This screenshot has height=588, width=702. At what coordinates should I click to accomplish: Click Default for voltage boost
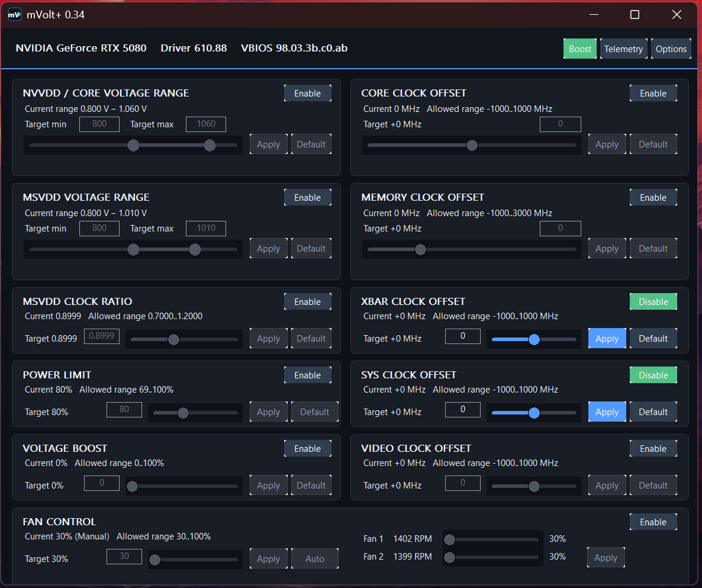(311, 486)
